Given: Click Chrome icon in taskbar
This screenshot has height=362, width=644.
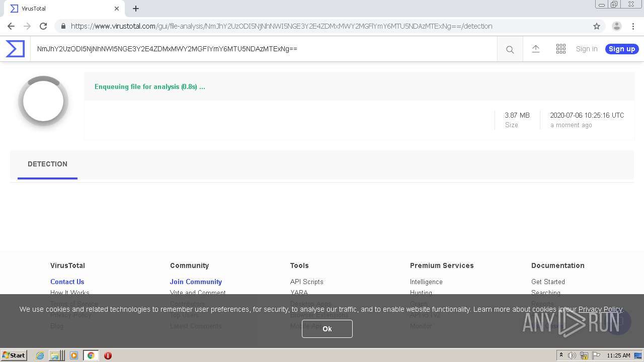Looking at the screenshot, I should click(x=91, y=355).
